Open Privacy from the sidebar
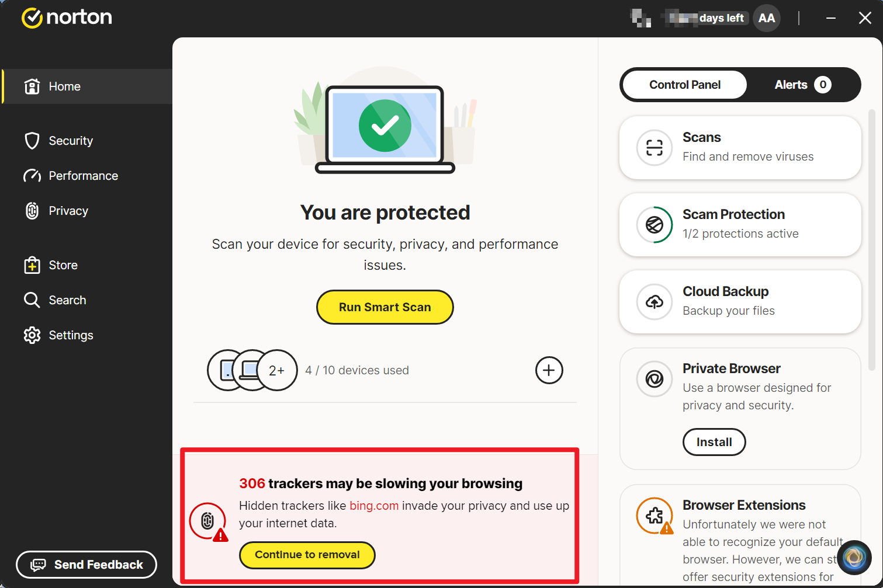 point(68,211)
